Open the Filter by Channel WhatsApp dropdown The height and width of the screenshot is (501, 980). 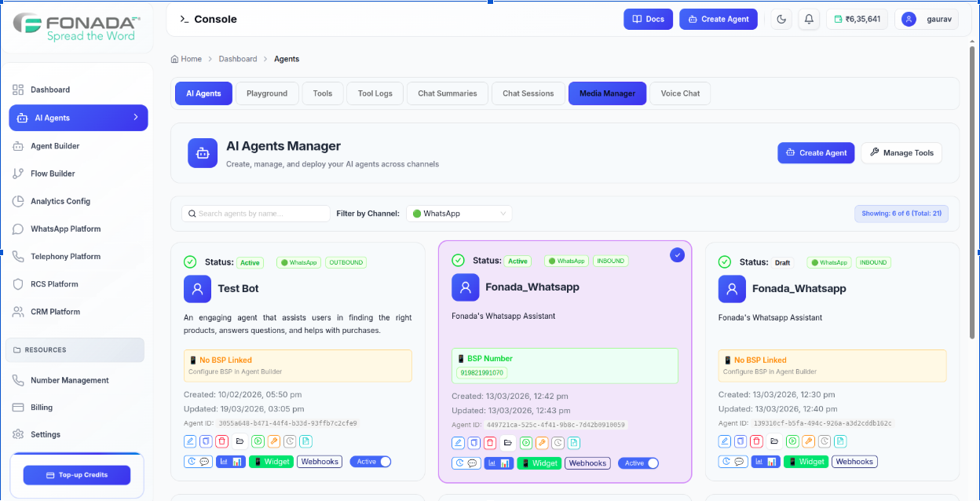tap(459, 214)
